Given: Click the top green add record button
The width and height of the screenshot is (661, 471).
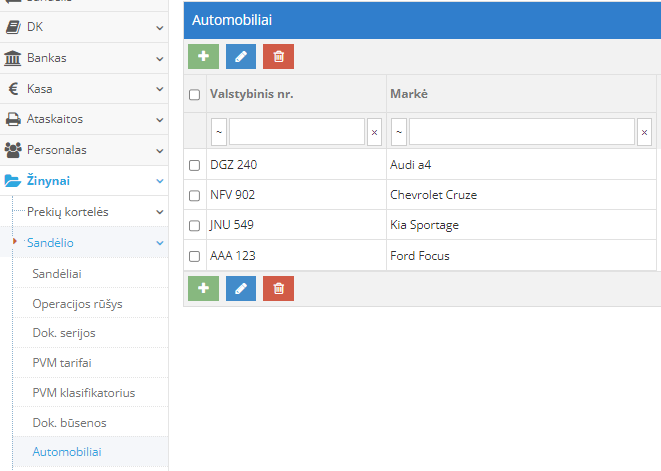Looking at the screenshot, I should [x=203, y=57].
